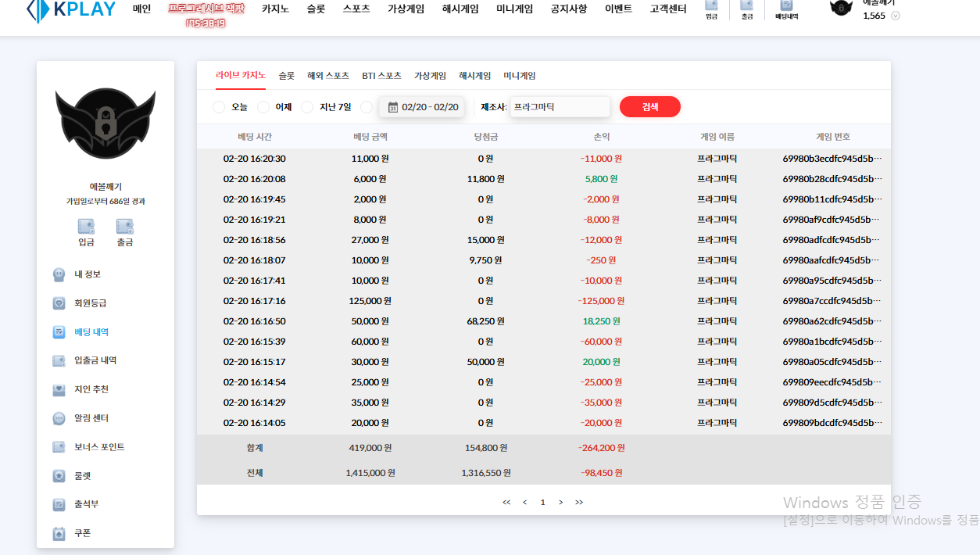Open the 02/20 - 02/20 date range picker
This screenshot has width=980, height=555.
pyautogui.click(x=423, y=107)
